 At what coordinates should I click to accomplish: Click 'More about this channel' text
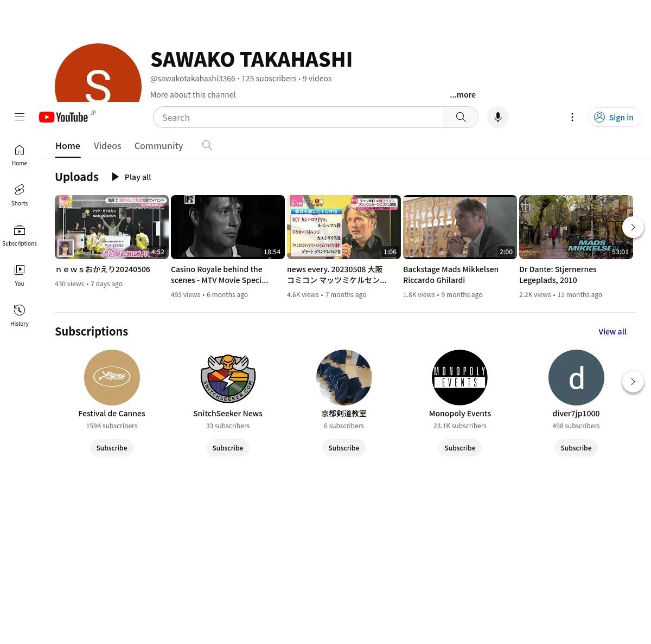(x=193, y=95)
